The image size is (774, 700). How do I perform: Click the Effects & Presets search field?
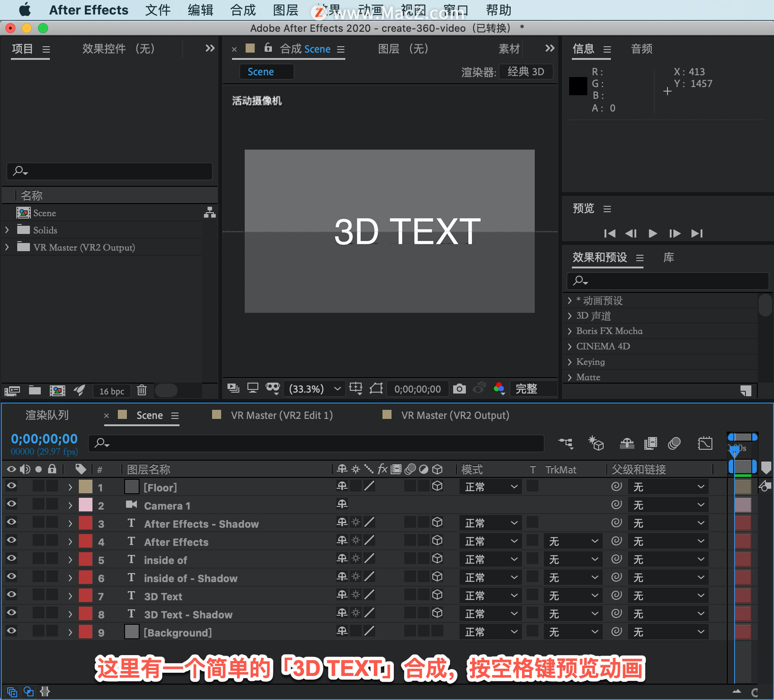(668, 281)
